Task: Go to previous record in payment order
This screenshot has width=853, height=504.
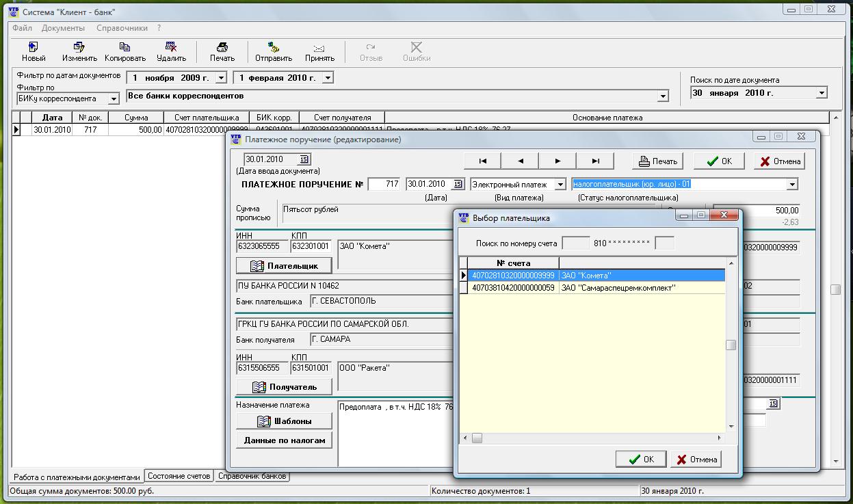Action: point(520,161)
